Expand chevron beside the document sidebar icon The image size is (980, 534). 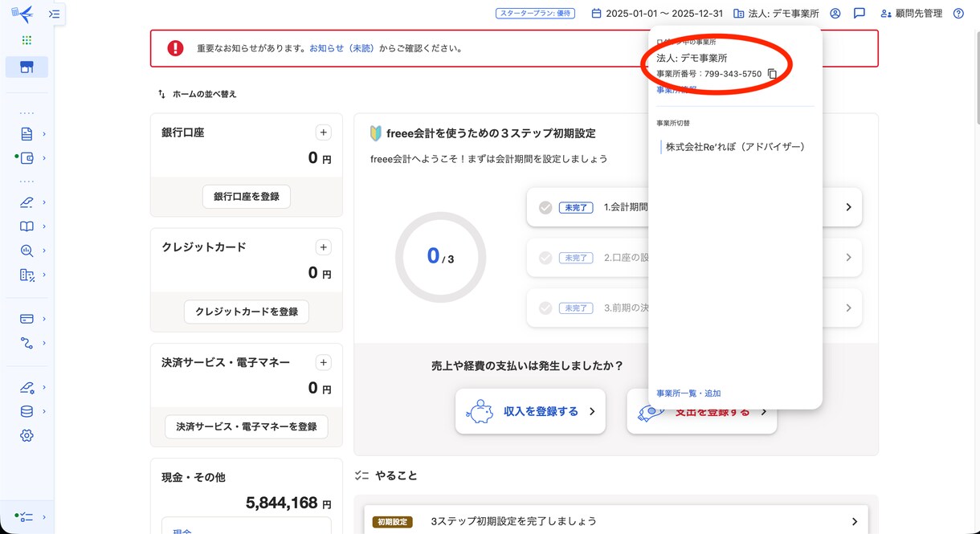[44, 134]
